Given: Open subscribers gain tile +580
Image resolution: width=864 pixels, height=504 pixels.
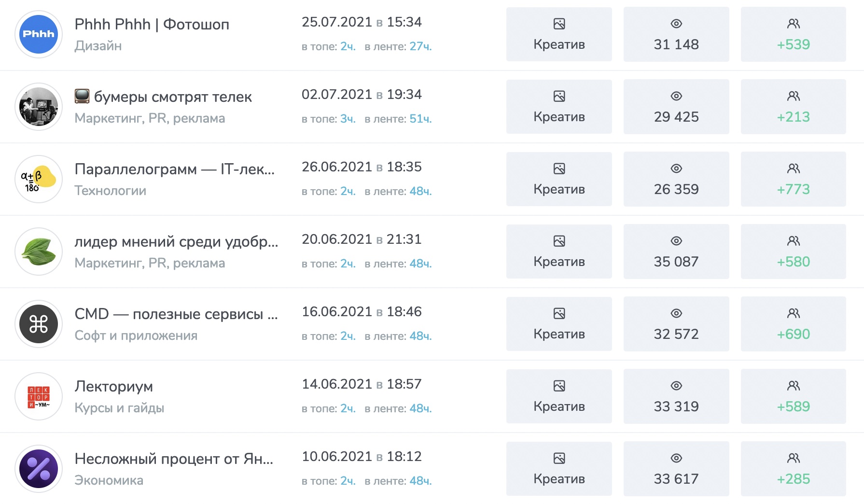Looking at the screenshot, I should click(794, 252).
